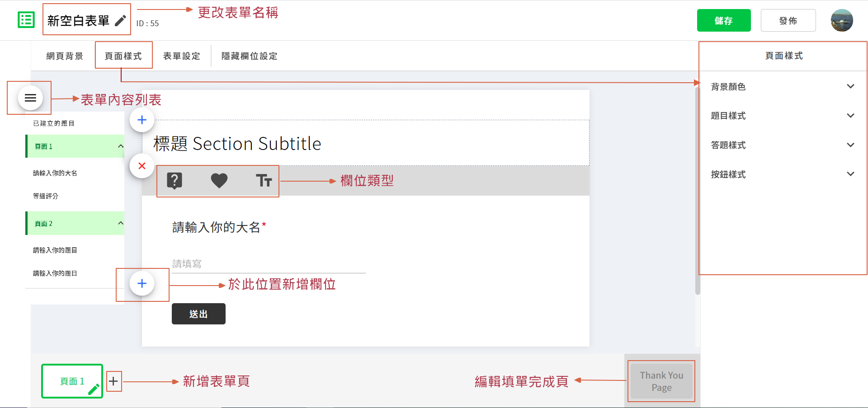868x408 pixels.
Task: Click the green 儲存 button
Action: pyautogui.click(x=723, y=21)
